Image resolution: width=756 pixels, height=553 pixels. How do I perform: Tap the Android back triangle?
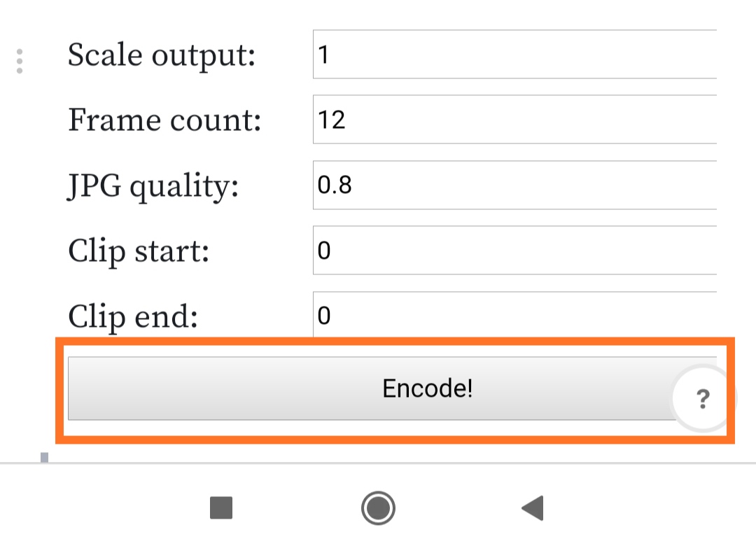pos(533,508)
